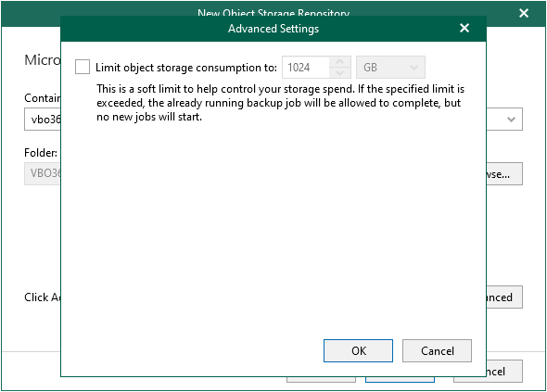Cancel the Advanced Settings dialog
Viewport: 547px width, 392px height.
click(x=437, y=350)
